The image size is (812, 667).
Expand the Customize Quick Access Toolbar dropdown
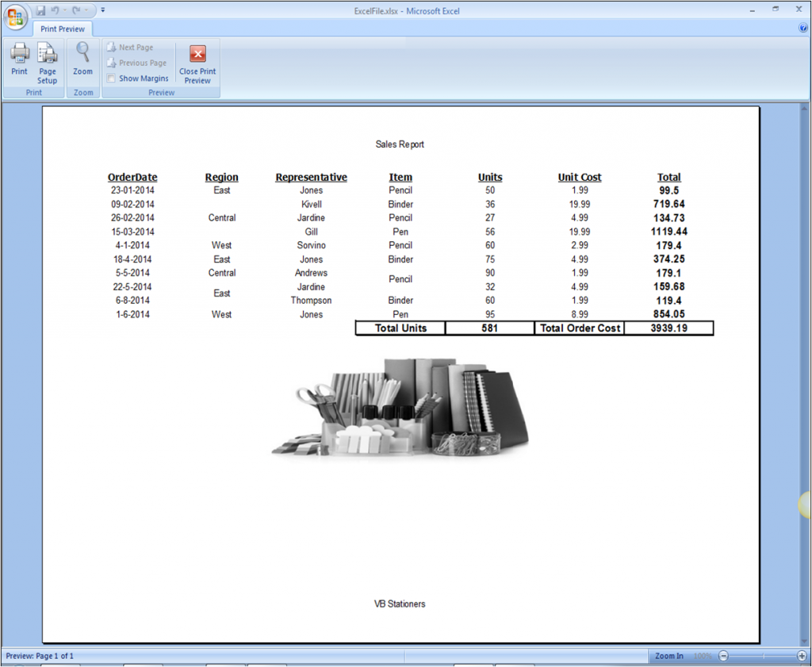point(103,11)
